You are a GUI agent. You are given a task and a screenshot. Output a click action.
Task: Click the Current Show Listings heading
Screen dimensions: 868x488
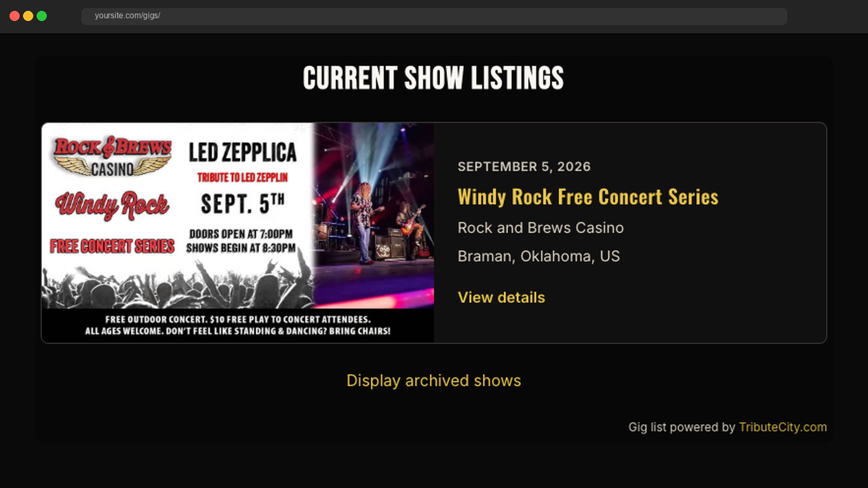433,79
